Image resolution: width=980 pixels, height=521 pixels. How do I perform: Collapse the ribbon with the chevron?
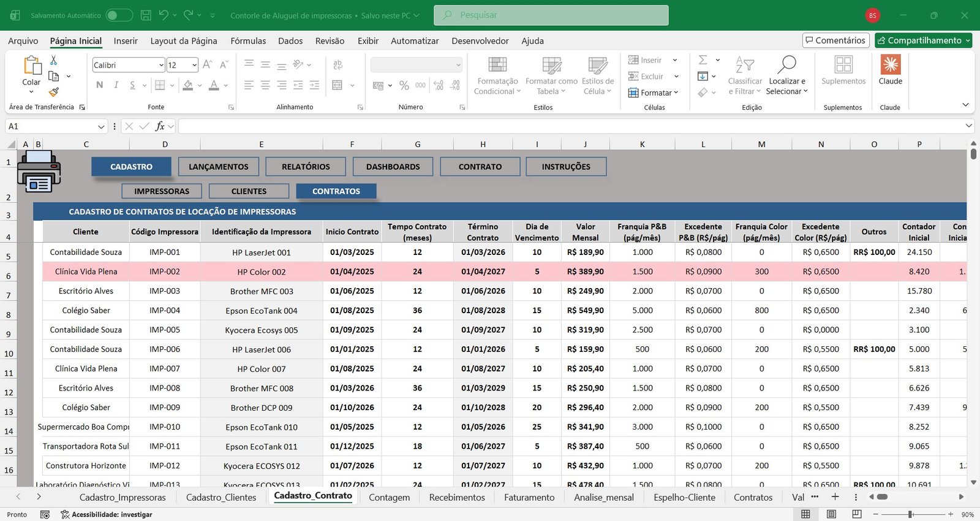(965, 105)
